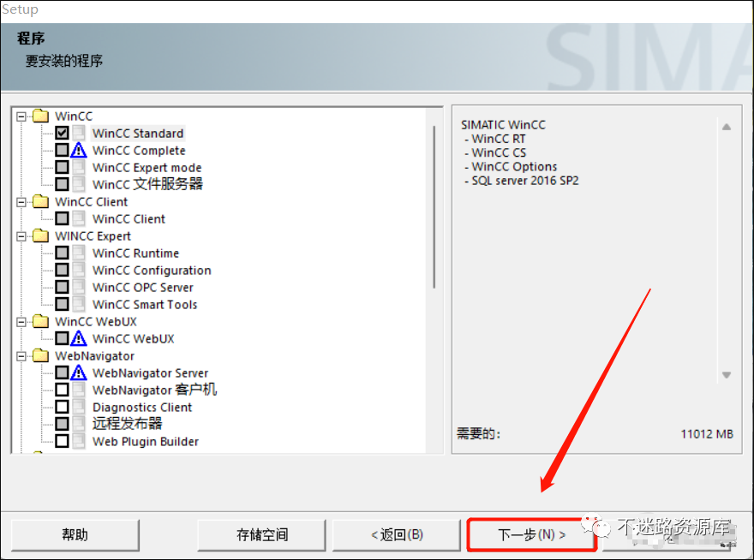Screen dimensions: 754x560
Task: Uncheck the WinCC Standard checkbox
Action: 62,133
